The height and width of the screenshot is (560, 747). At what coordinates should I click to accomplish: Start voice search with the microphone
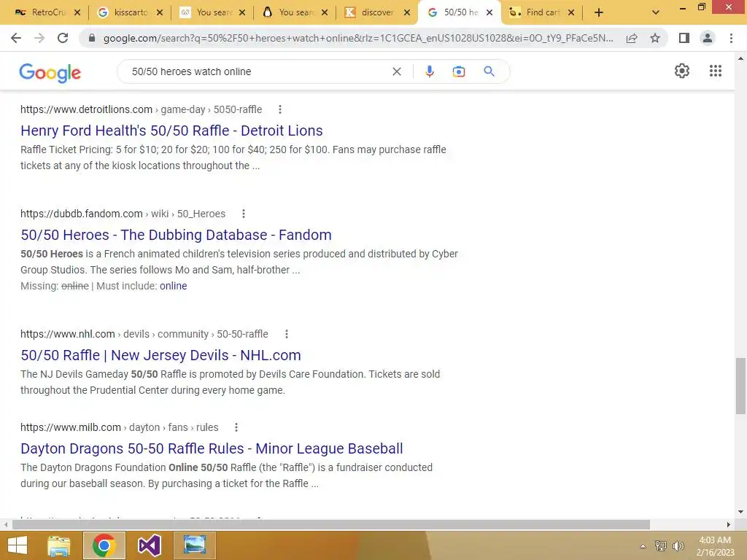pos(429,71)
